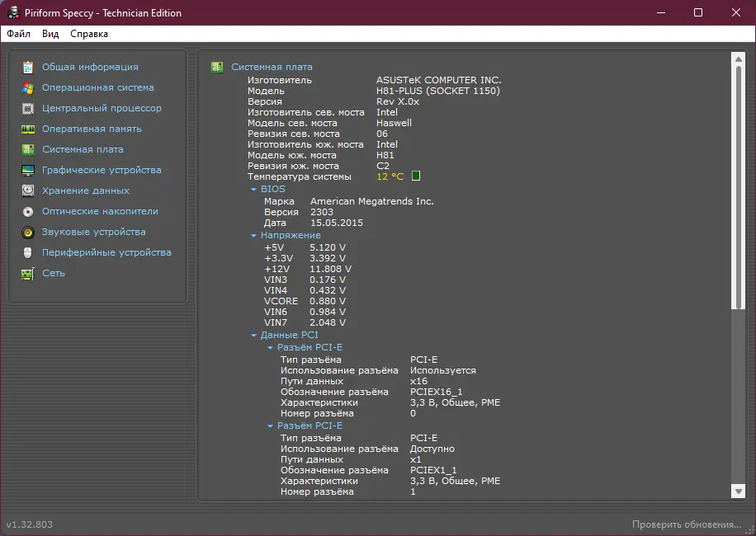
Task: Maximize the Speccy window
Action: tap(698, 12)
